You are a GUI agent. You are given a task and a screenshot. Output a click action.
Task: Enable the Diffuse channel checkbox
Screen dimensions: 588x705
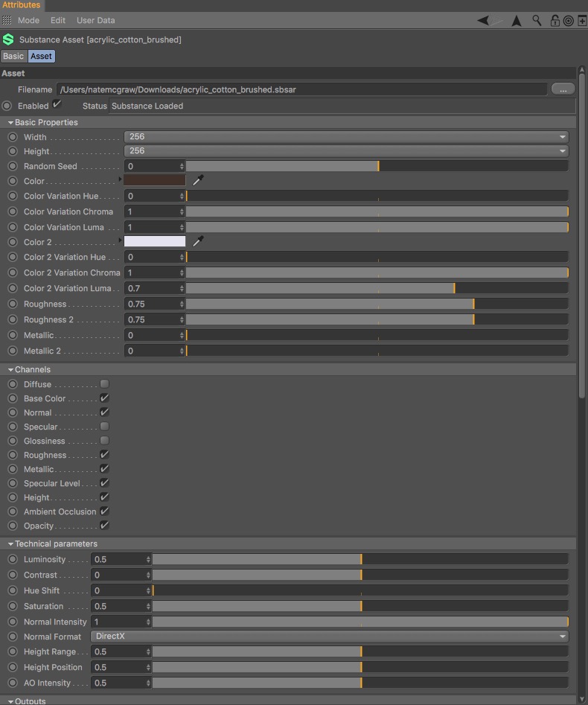[x=104, y=383]
